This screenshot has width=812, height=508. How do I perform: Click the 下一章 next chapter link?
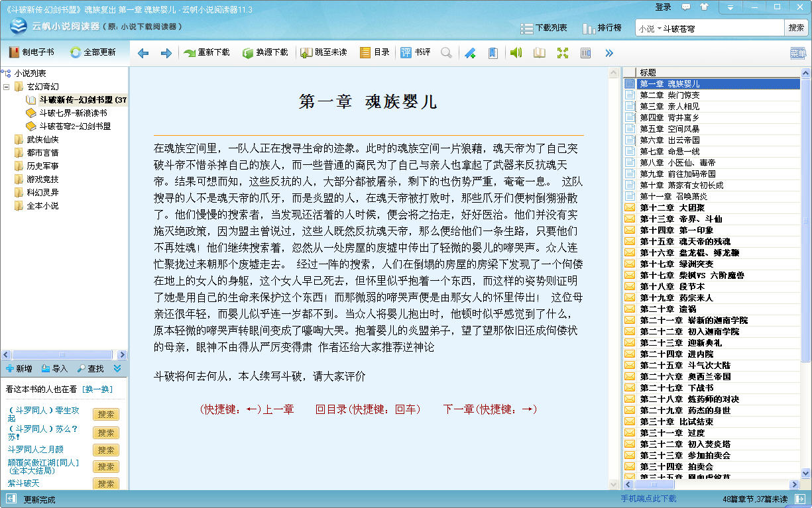[x=489, y=409]
